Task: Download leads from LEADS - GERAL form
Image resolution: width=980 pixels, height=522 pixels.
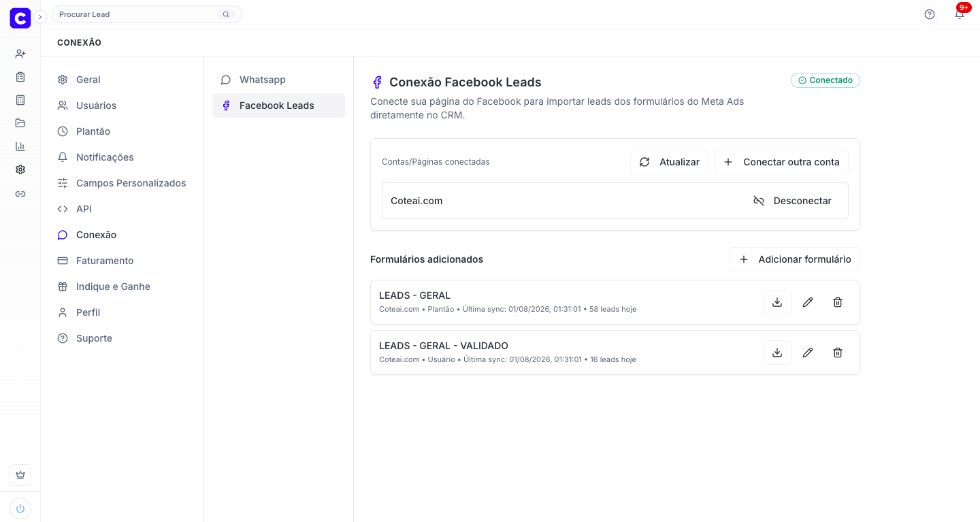Action: [x=777, y=302]
